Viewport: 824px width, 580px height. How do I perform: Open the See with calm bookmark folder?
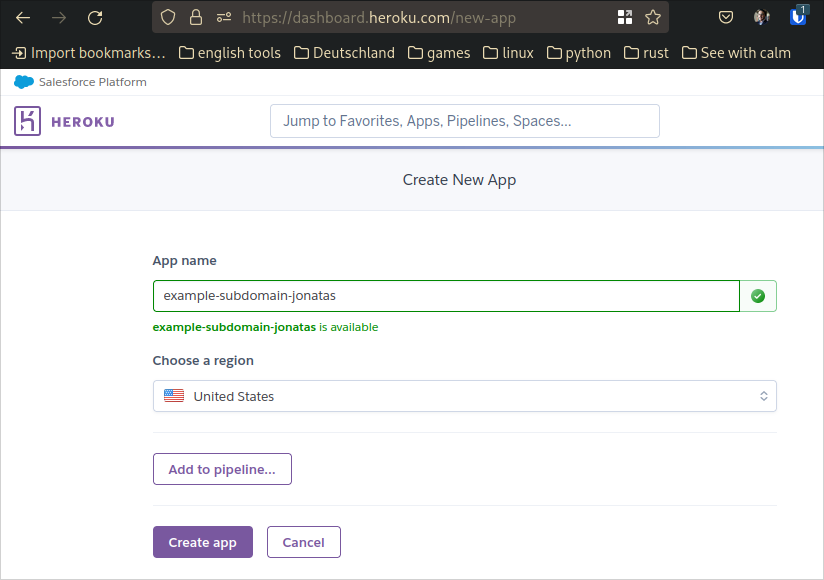pos(736,53)
